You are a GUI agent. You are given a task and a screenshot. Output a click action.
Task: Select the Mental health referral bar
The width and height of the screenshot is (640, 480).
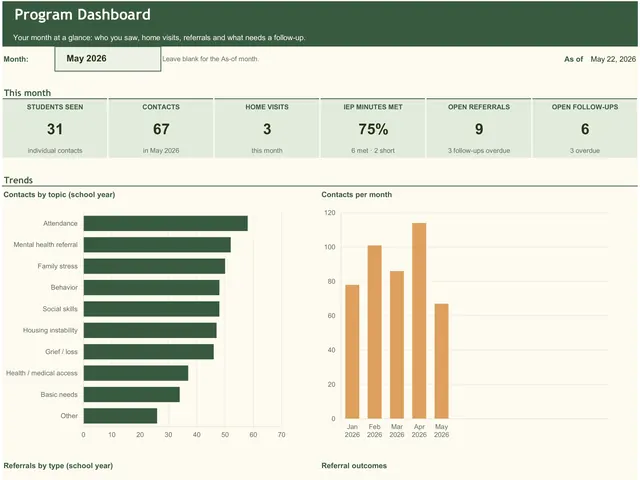(x=157, y=245)
